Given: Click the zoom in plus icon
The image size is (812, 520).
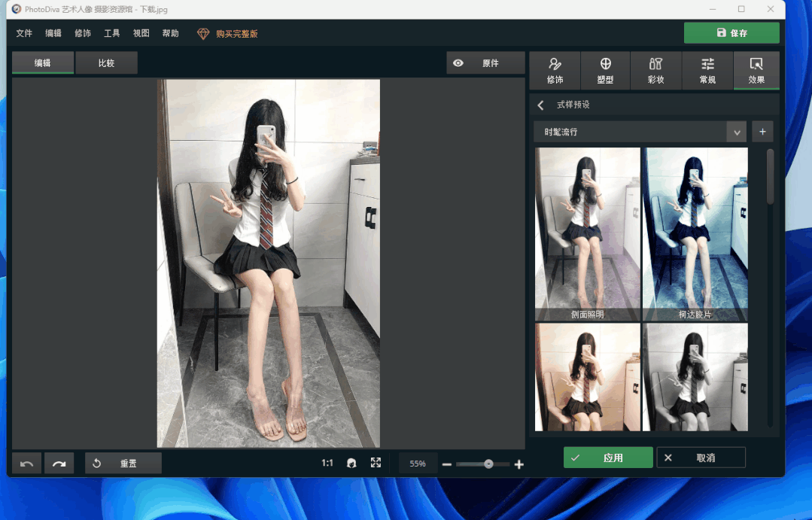Looking at the screenshot, I should click(x=519, y=464).
